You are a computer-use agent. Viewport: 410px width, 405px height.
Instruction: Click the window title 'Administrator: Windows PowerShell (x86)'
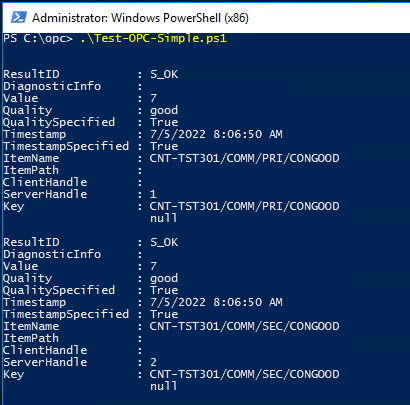click(x=140, y=18)
